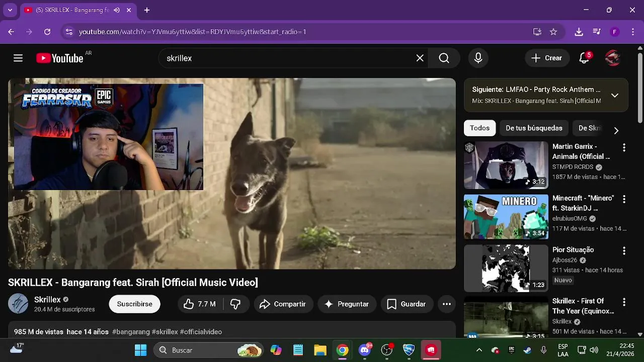View site information icon in address bar

pos(69,32)
